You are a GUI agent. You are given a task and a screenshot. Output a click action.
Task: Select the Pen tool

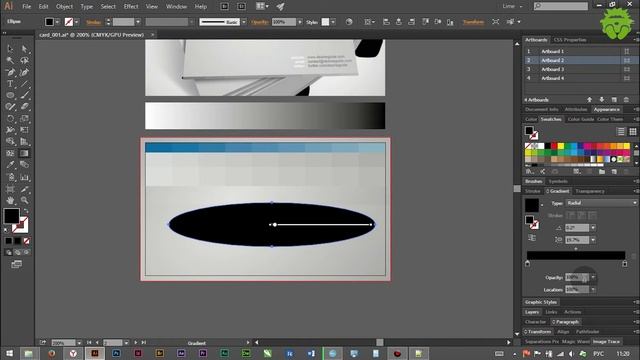pyautogui.click(x=10, y=72)
